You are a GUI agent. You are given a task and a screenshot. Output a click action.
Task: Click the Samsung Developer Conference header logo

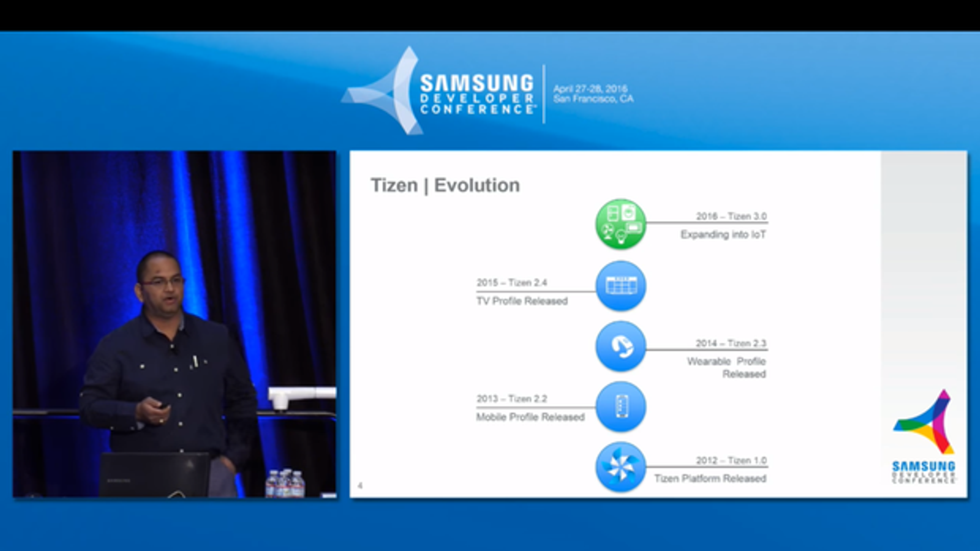439,91
